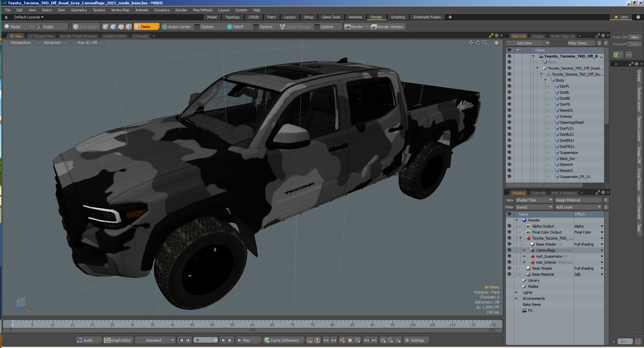
Task: Open the Texture menu
Action: point(99,10)
